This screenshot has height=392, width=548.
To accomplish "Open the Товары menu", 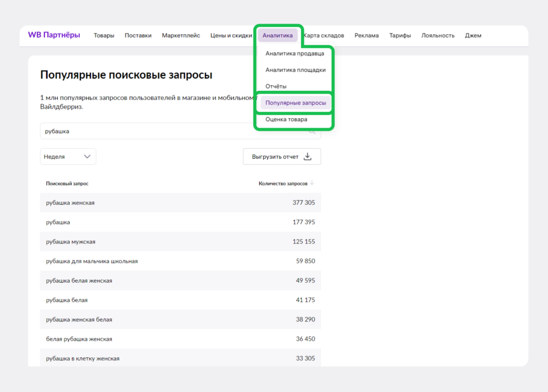I will [x=104, y=35].
